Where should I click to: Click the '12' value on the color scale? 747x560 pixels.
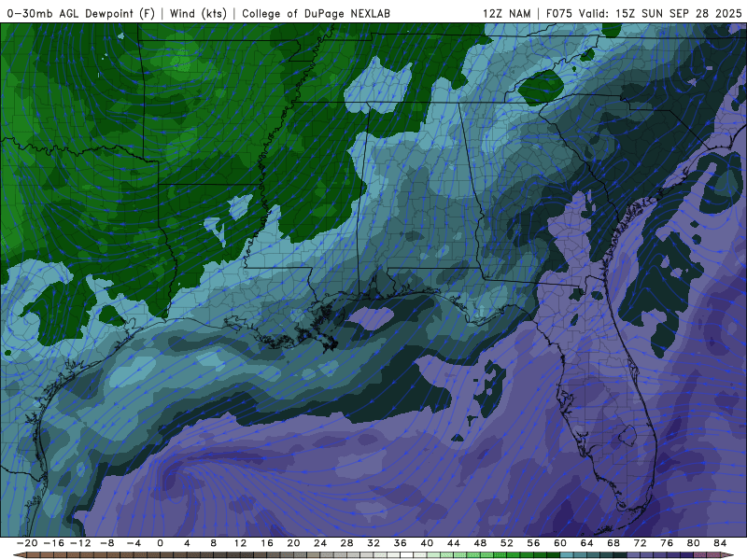240,543
